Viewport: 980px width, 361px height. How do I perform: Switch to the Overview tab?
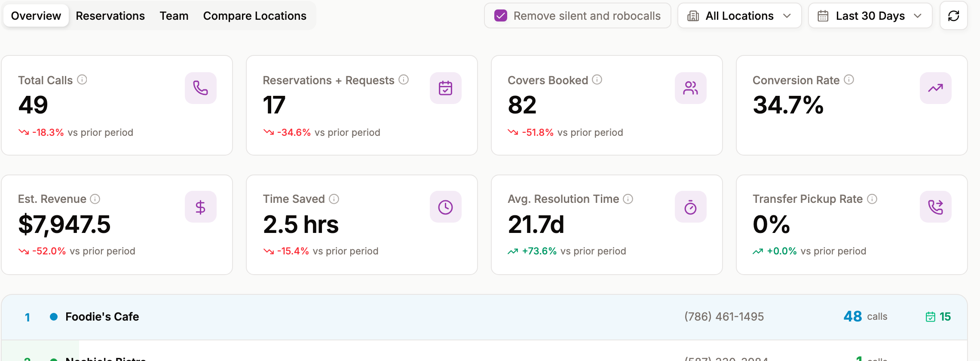pos(36,16)
